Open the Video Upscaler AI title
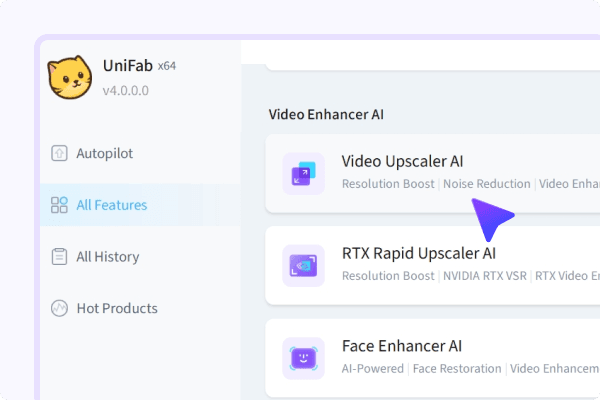Viewport: 600px width, 400px height. coord(402,161)
